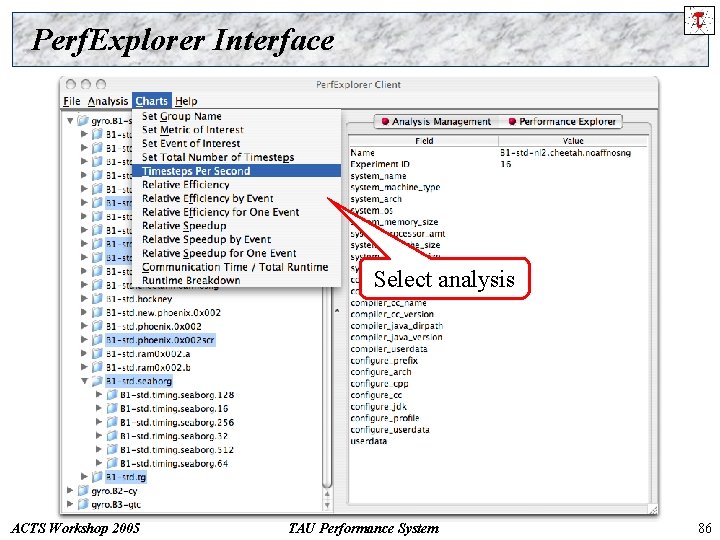720x540 pixels.
Task: Click folder icon of B1-std.ram0x002.a
Action: click(97, 353)
